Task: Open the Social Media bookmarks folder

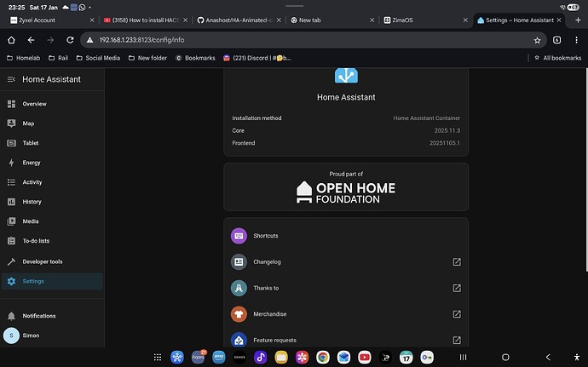Action: (x=98, y=58)
